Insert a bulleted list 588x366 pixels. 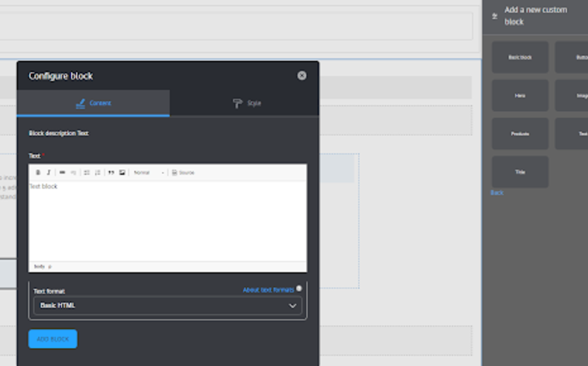click(86, 173)
